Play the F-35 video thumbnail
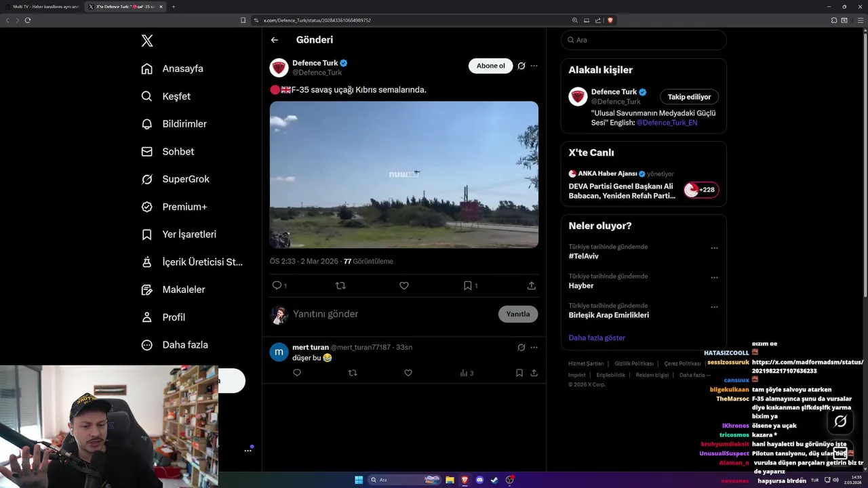 (x=404, y=175)
